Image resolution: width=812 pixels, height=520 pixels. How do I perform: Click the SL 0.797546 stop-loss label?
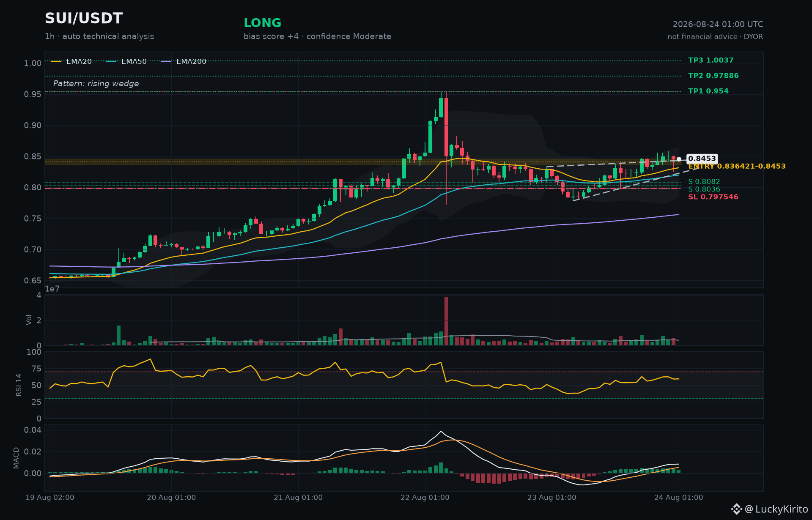[713, 197]
